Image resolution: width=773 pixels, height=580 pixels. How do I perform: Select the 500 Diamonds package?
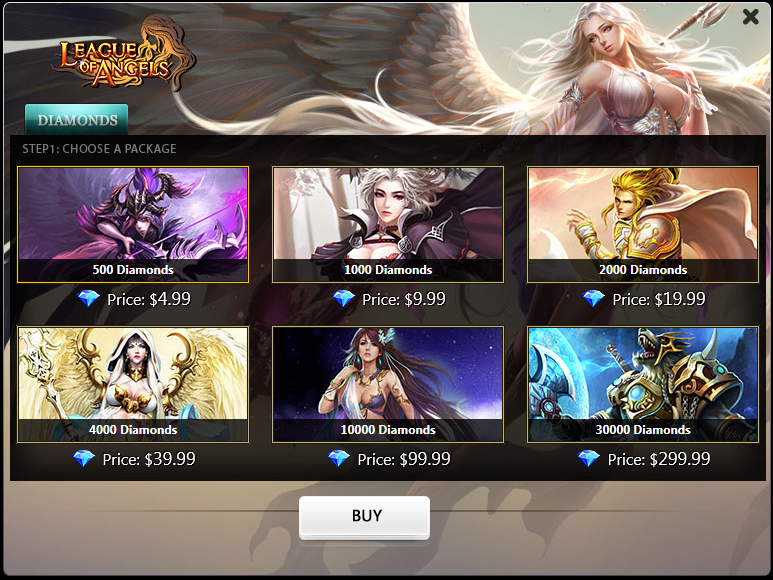[133, 225]
